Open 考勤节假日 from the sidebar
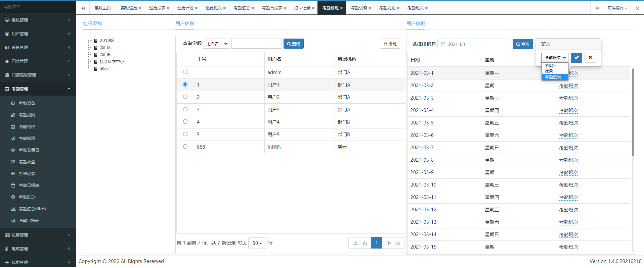Image resolution: width=644 pixels, height=268 pixels. click(x=29, y=150)
